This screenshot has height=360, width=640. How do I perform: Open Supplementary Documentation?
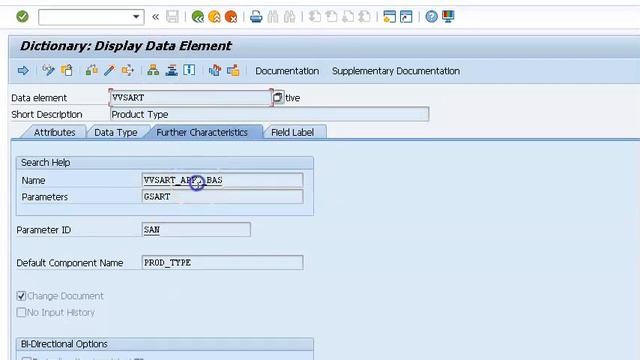pos(396,71)
